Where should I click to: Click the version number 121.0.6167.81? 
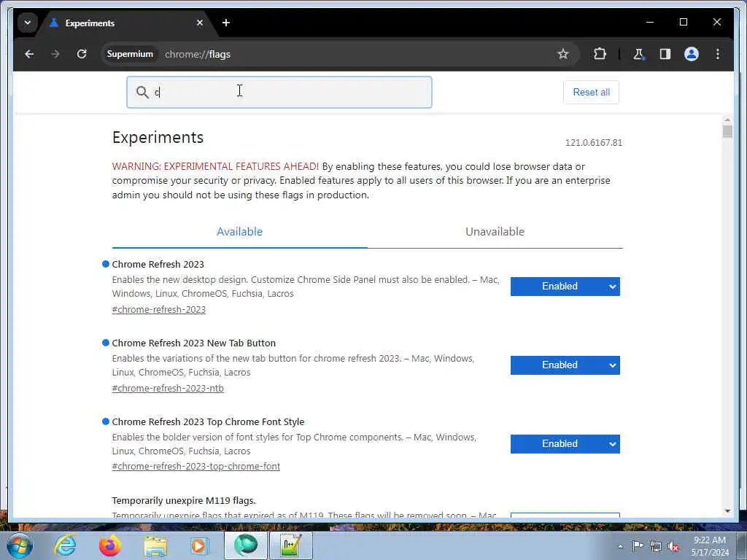click(594, 142)
